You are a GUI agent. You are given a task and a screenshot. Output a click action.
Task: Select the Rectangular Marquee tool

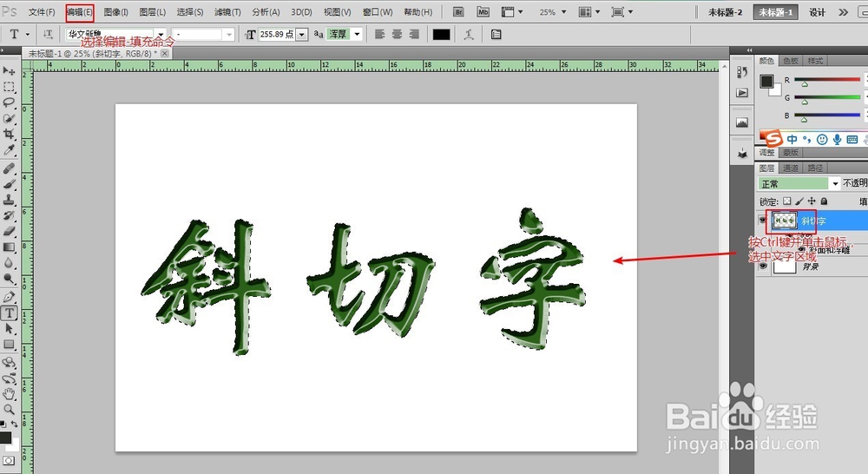coord(9,87)
